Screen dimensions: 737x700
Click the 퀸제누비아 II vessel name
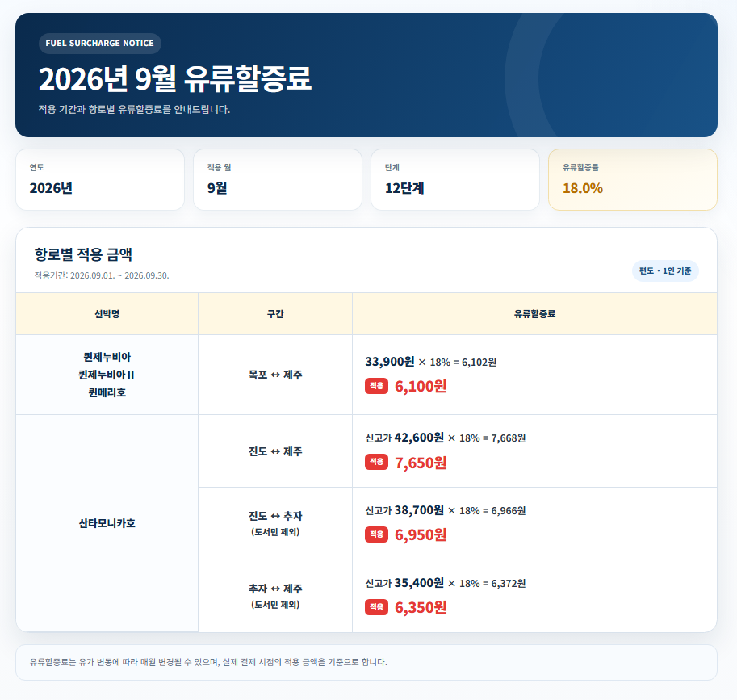click(x=107, y=375)
